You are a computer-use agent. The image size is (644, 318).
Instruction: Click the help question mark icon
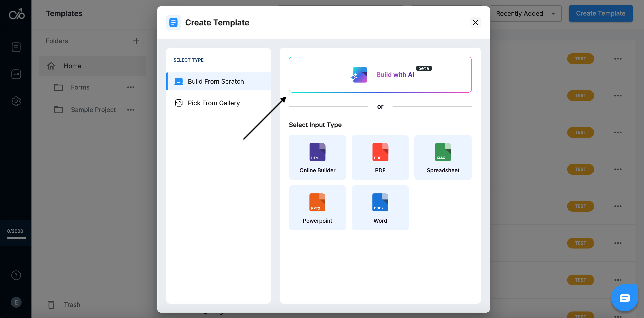[16, 275]
